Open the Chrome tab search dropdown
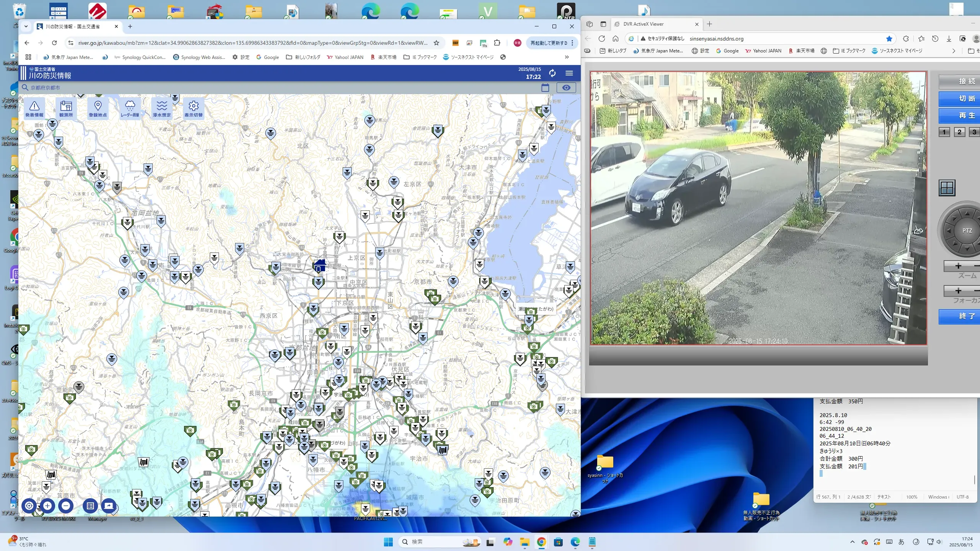Image resolution: width=980 pixels, height=551 pixels. click(26, 26)
